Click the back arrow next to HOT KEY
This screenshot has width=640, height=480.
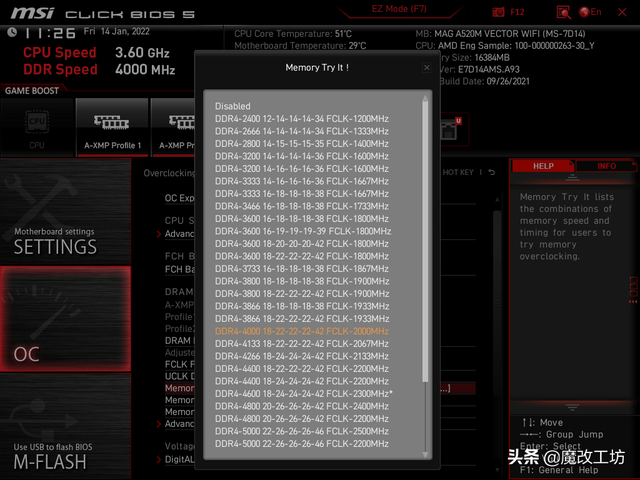pyautogui.click(x=492, y=172)
